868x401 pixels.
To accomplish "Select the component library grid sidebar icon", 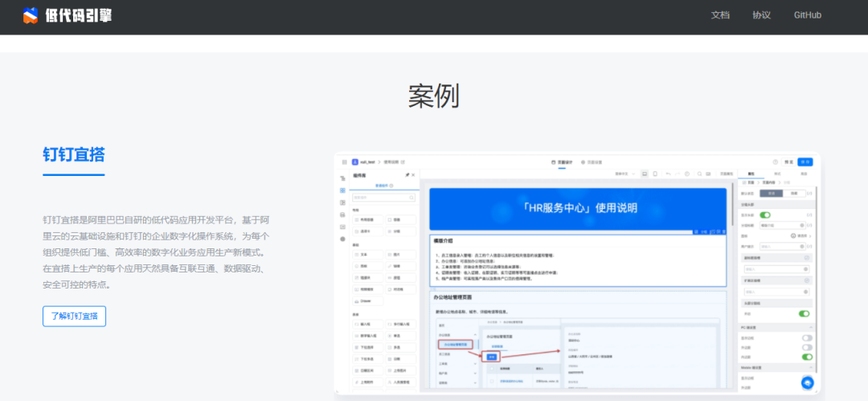I will (x=342, y=190).
